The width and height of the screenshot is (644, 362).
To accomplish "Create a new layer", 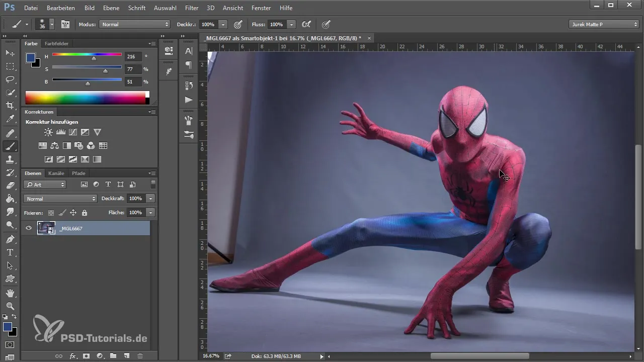I will coord(127,356).
